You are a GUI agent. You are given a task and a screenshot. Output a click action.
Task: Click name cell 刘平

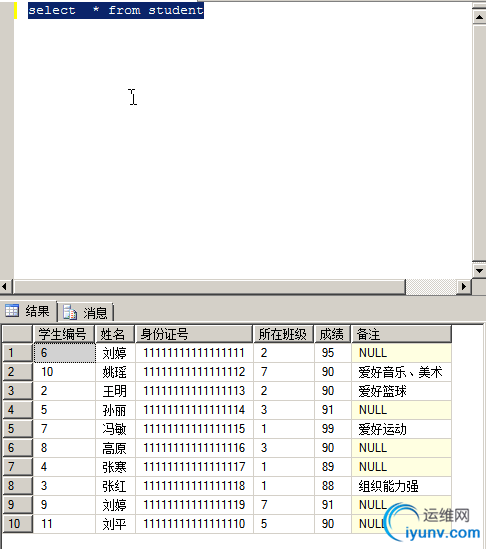[115, 523]
